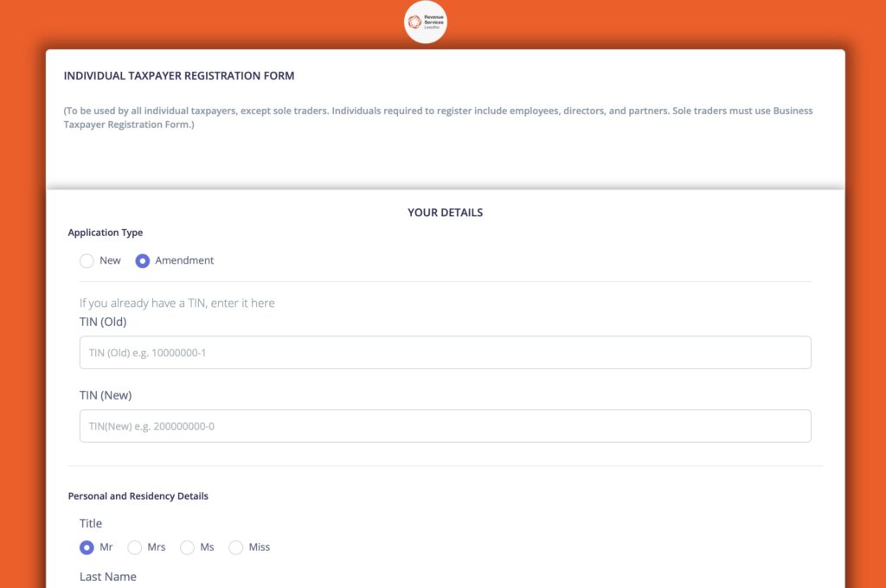Choose the Ms title option
Screen dimensions: 886x588
pyautogui.click(x=187, y=547)
